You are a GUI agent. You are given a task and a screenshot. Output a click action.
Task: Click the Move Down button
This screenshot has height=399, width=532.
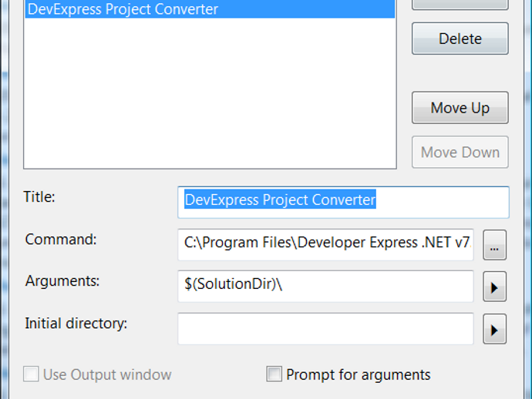460,153
